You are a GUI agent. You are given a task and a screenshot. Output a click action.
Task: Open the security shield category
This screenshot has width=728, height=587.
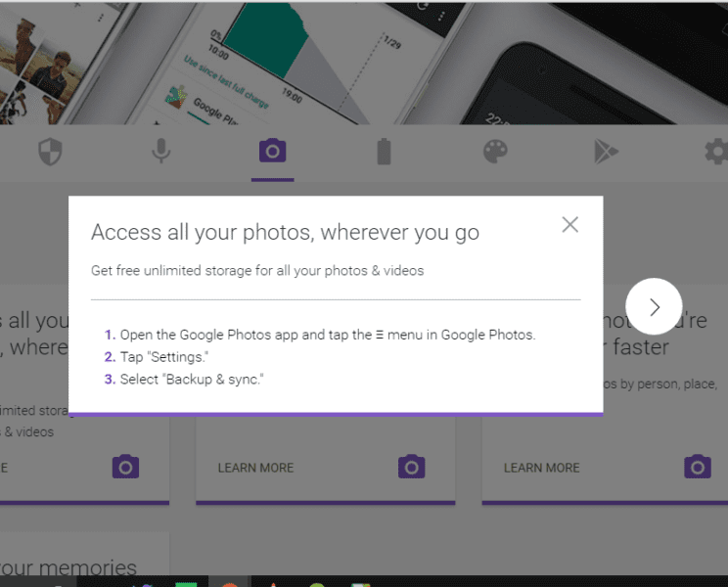tap(50, 153)
